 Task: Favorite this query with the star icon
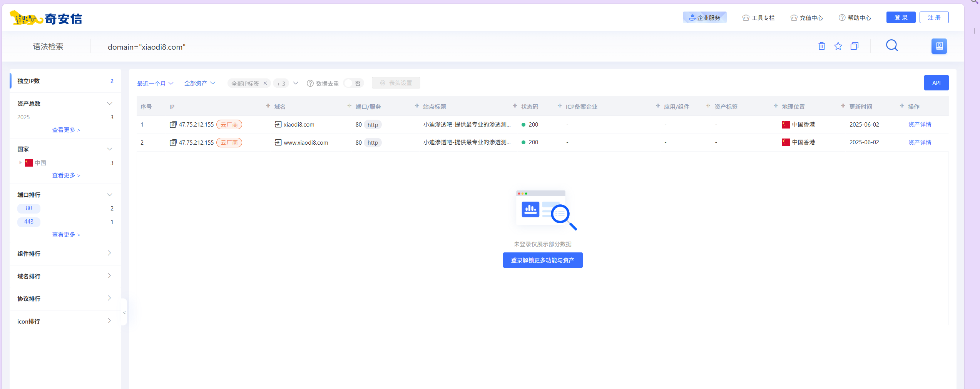tap(838, 46)
